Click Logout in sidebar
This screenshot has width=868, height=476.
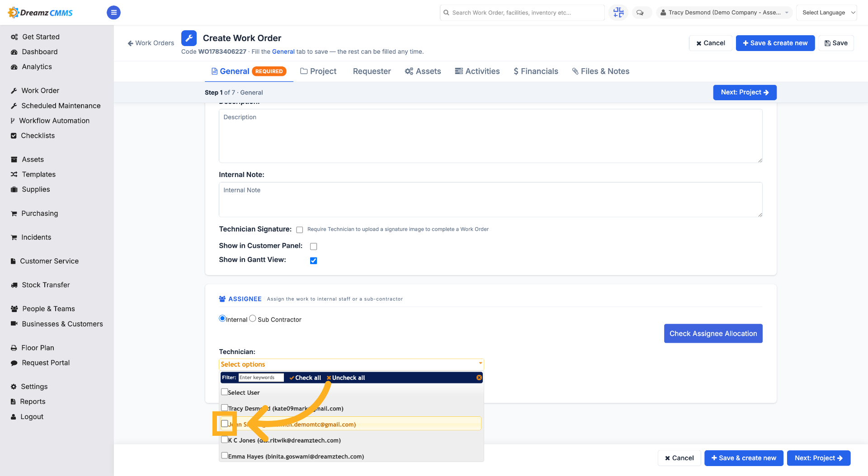tap(32, 416)
